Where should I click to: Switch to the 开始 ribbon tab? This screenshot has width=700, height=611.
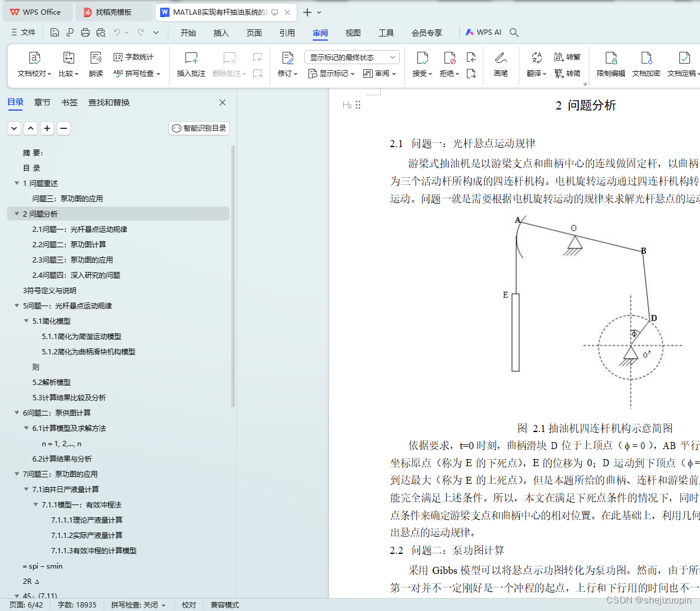(188, 32)
